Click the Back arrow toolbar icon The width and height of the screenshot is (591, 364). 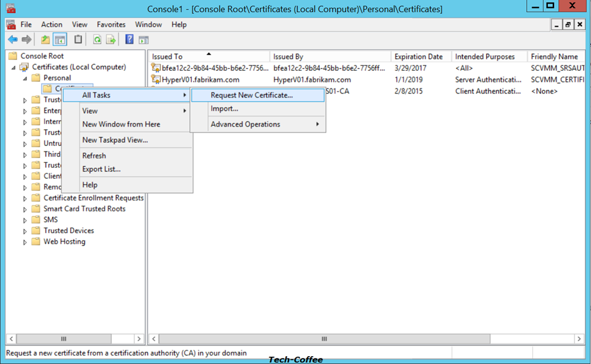[13, 39]
